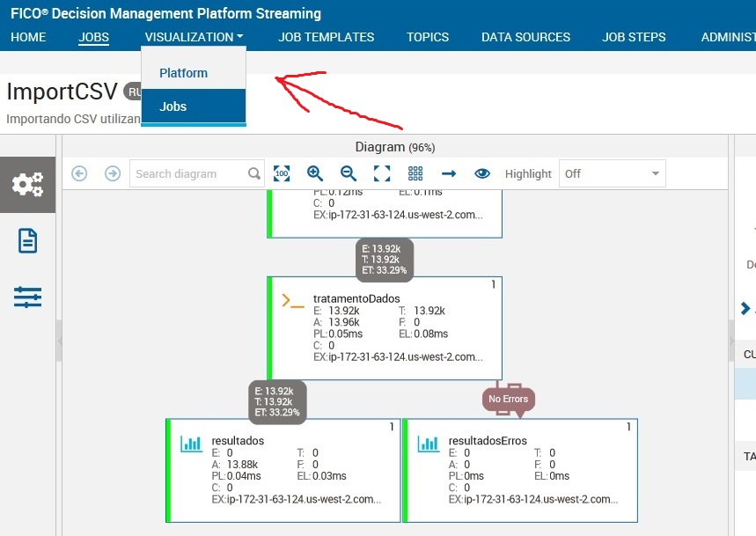This screenshot has height=536, width=756.
Task: Select the gears settings panel icon in sidebar
Action: point(28,184)
